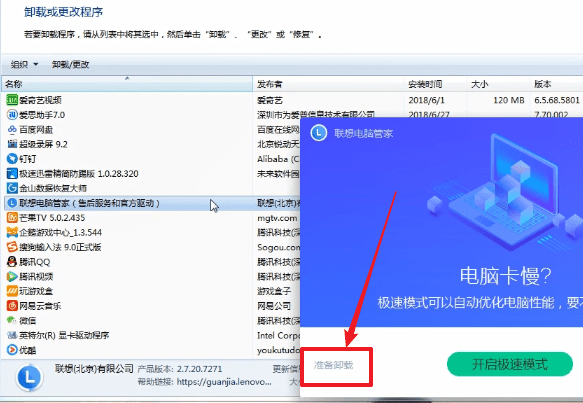583x403 pixels.
Task: Click the green 开启极速模式 button
Action: [x=510, y=364]
